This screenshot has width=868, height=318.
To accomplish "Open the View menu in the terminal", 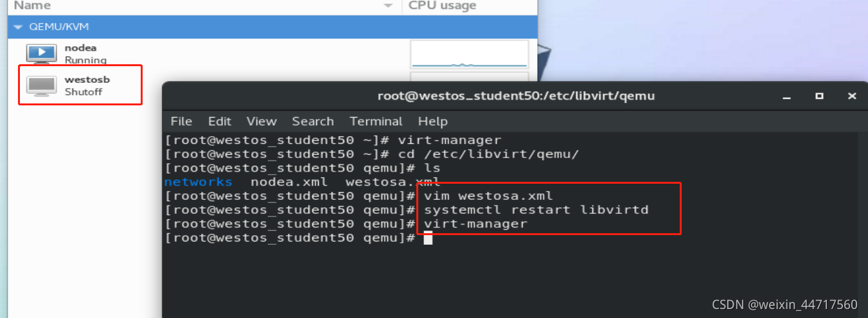I will click(x=261, y=121).
